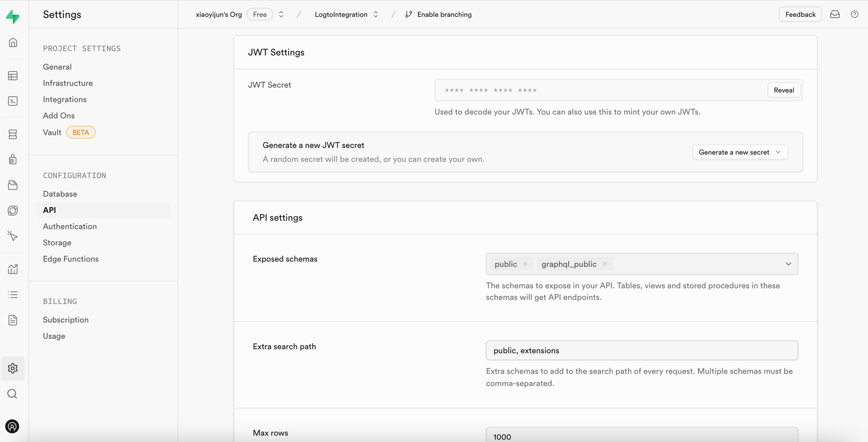Open the Subscription settings page
868x442 pixels.
[x=66, y=320]
